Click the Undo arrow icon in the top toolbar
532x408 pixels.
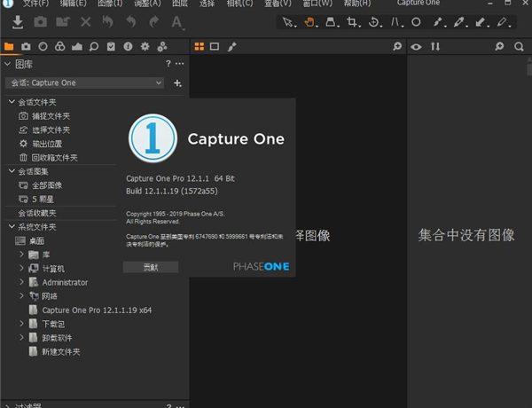click(131, 22)
